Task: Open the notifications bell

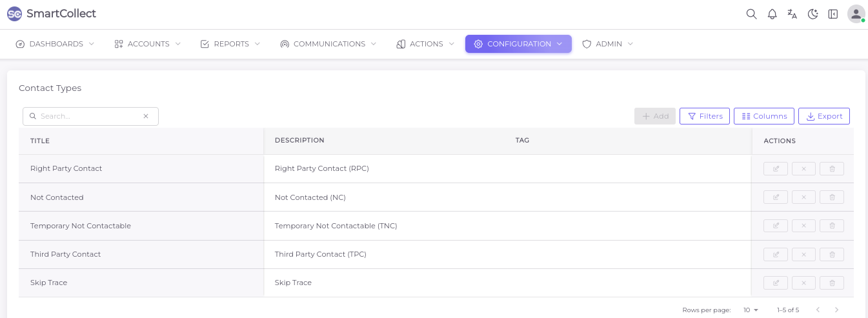Action: 772,14
